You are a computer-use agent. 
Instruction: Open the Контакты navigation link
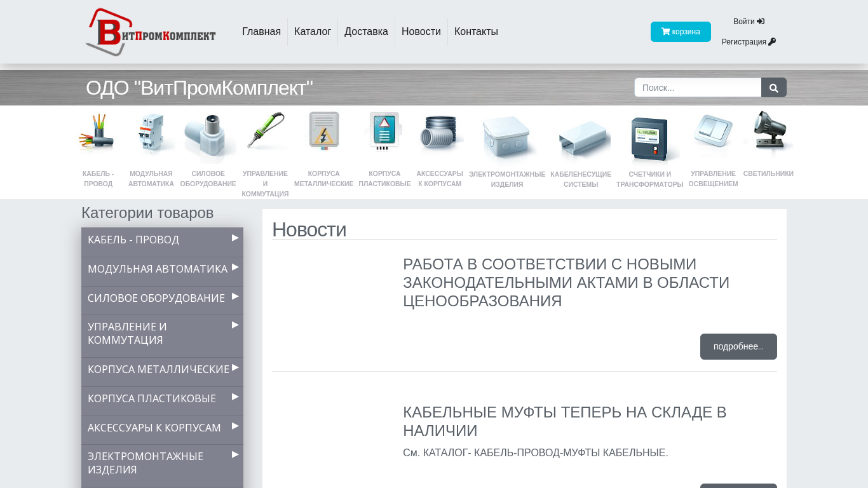(476, 32)
